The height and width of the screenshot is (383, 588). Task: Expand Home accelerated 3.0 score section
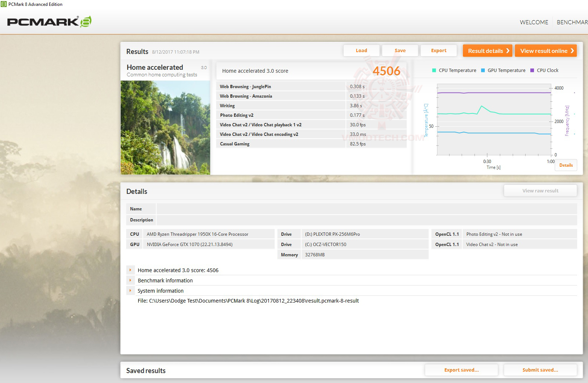pos(130,270)
